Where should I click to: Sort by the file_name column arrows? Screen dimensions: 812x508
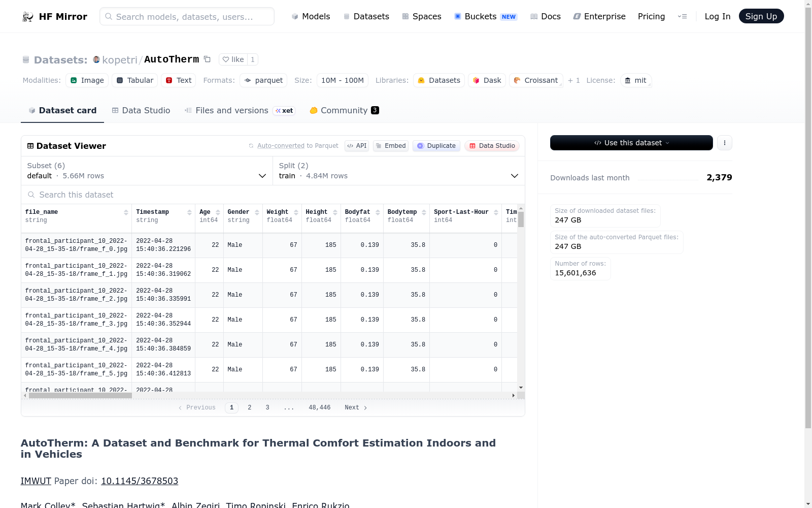point(126,212)
